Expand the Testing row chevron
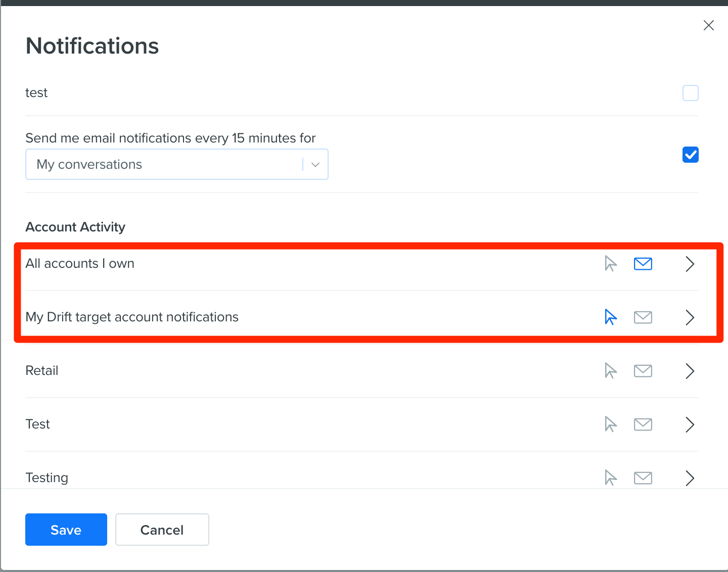728x572 pixels. pos(690,478)
